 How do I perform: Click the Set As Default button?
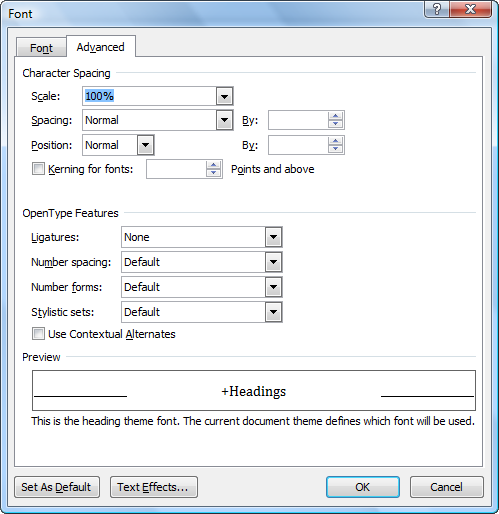(x=57, y=487)
